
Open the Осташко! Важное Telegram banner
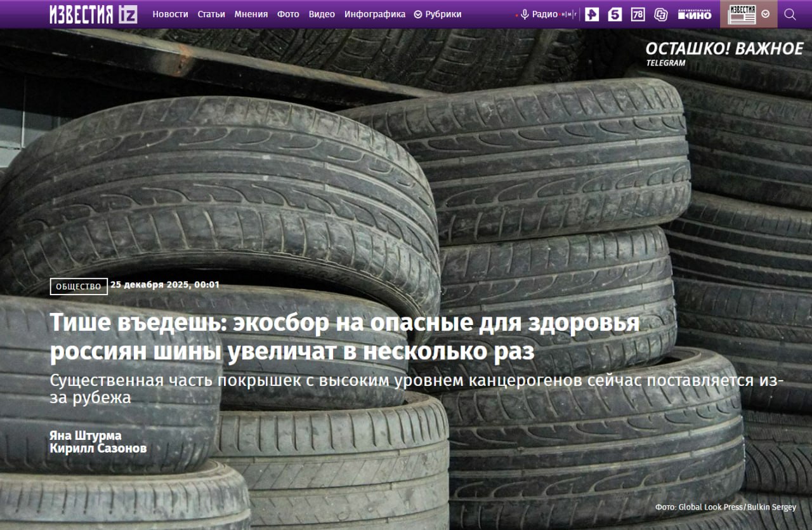(724, 53)
